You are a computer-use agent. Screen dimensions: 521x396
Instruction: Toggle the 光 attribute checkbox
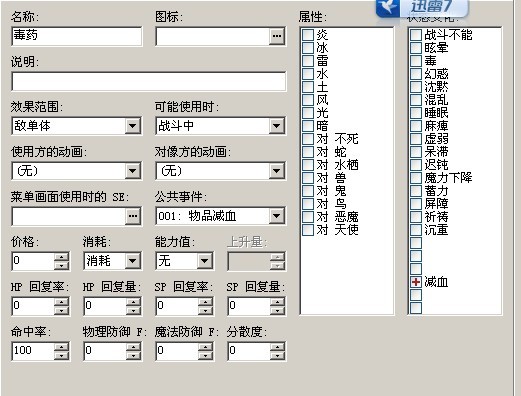tap(308, 113)
